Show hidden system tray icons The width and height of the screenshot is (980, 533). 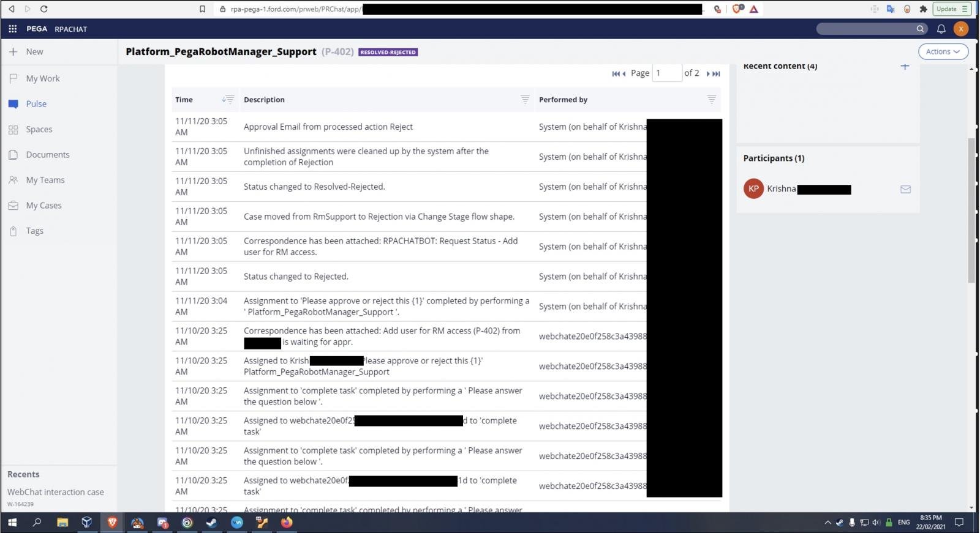[x=827, y=523]
